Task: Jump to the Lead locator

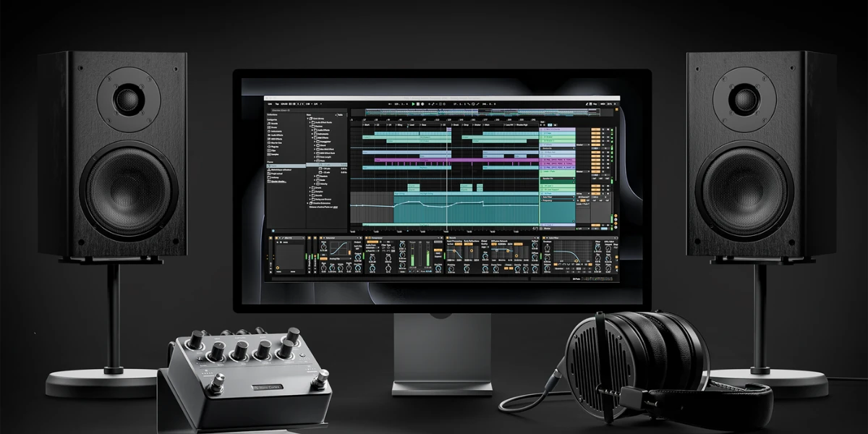Action: (x=412, y=125)
